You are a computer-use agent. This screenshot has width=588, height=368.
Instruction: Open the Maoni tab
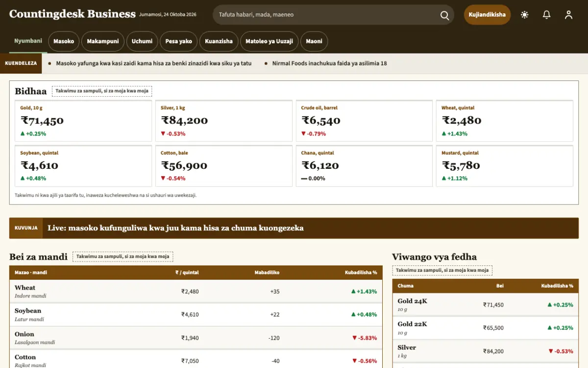pos(314,41)
